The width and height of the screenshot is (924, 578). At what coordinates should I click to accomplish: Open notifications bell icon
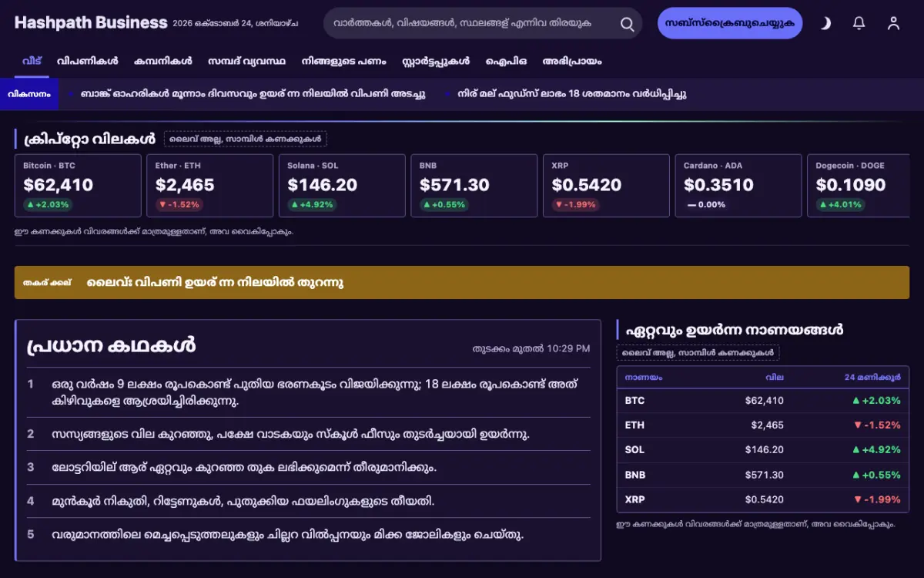(859, 23)
